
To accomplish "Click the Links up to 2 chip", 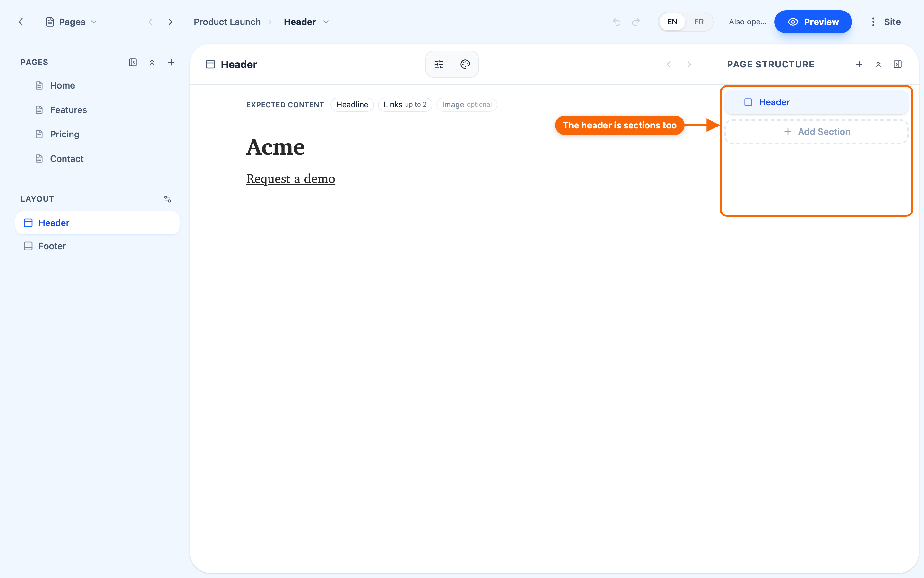I will (x=405, y=104).
